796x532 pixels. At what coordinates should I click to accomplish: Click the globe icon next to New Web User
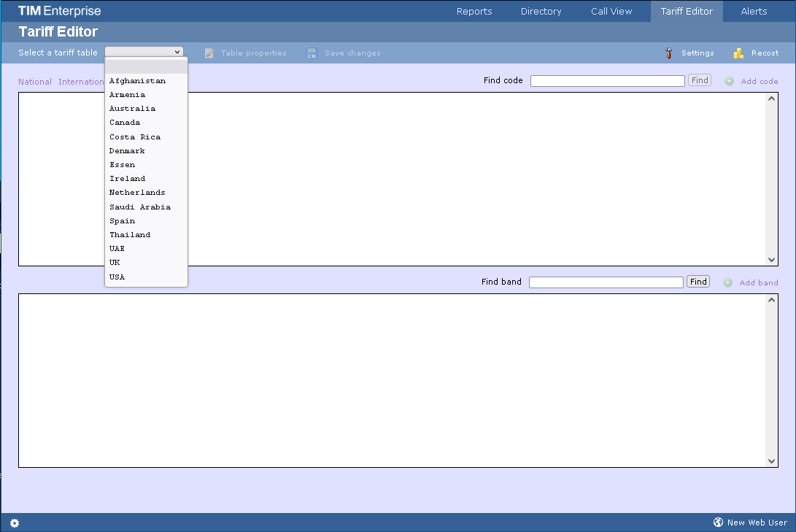point(717,522)
